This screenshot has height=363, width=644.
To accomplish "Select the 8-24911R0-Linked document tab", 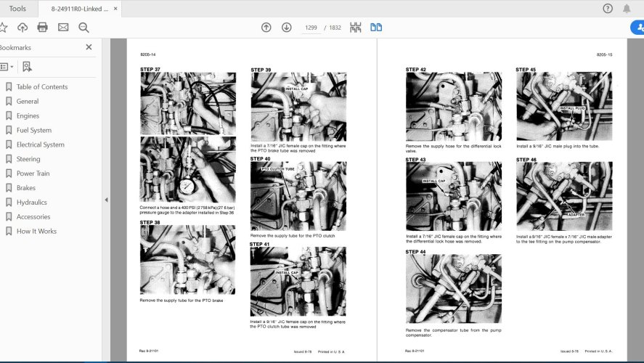I will pos(80,9).
